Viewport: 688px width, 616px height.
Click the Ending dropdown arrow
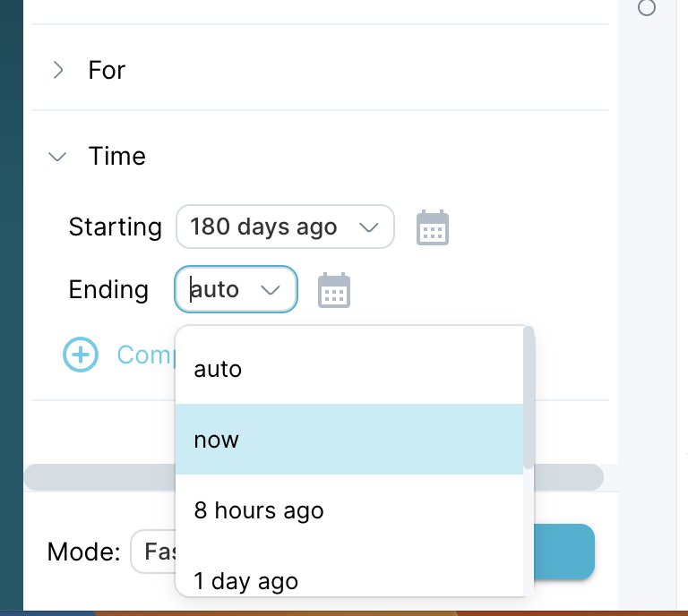[271, 290]
